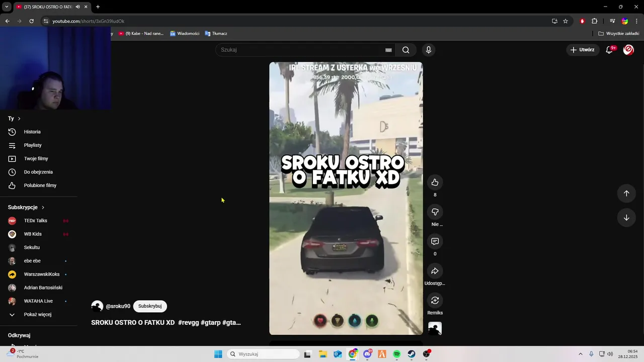Open the tab search dropdown arrow
This screenshot has width=644, height=362.
tap(7, 7)
